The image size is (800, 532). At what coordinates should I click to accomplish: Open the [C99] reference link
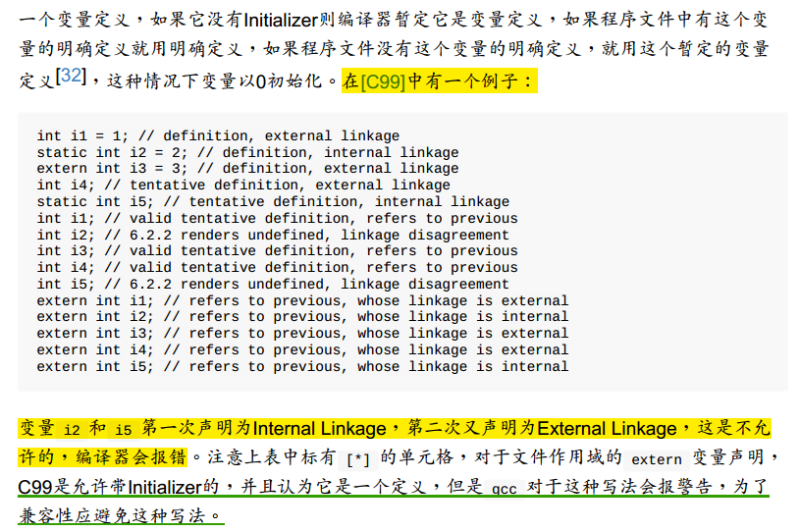click(383, 81)
